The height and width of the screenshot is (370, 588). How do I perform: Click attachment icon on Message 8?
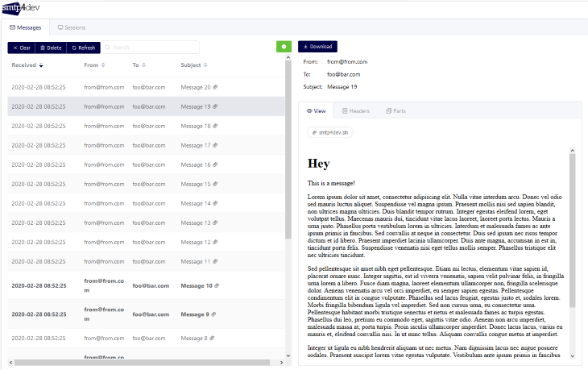point(212,338)
